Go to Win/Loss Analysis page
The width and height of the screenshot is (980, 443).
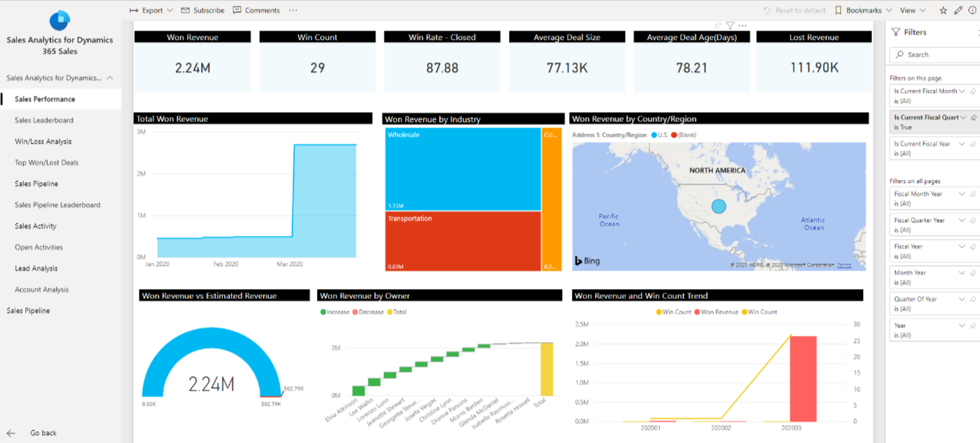43,141
